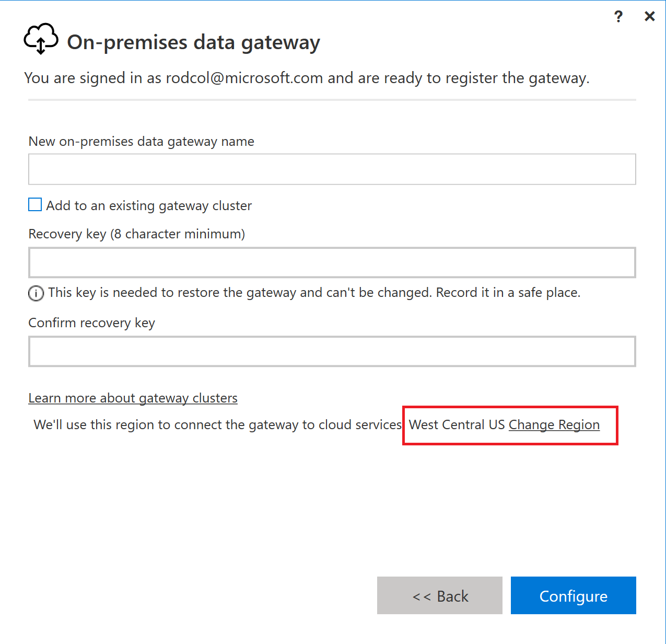666x644 pixels.
Task: Go back with the << Back button
Action: [439, 595]
